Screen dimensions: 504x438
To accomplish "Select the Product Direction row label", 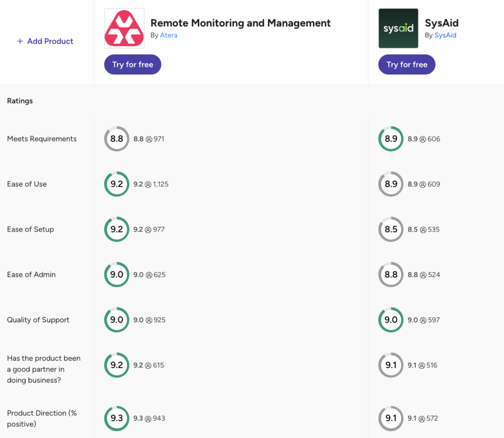I will (42, 418).
